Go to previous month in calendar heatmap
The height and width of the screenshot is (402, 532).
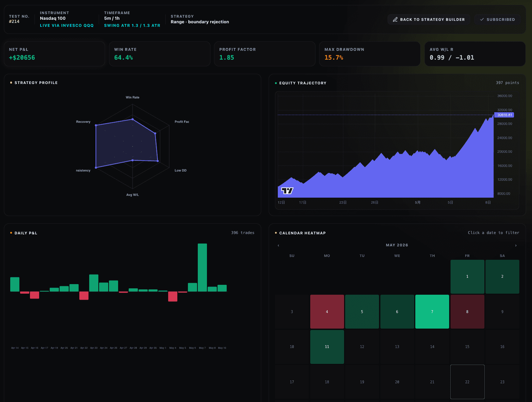click(x=279, y=245)
